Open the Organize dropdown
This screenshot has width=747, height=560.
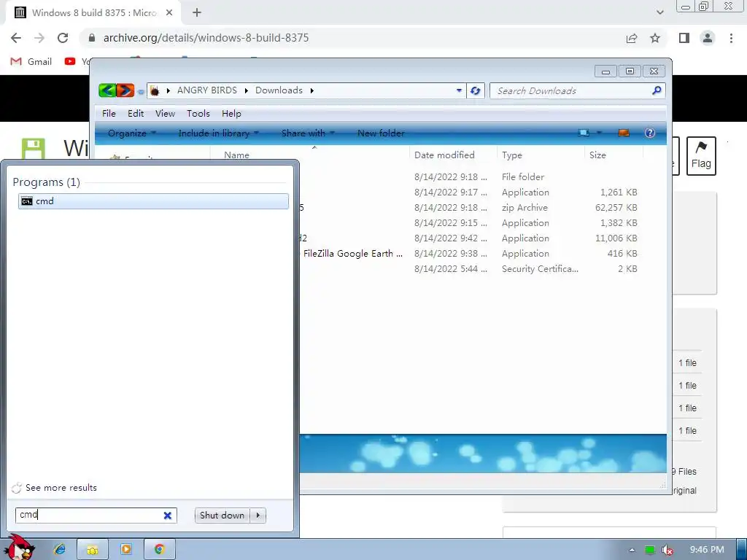(132, 133)
